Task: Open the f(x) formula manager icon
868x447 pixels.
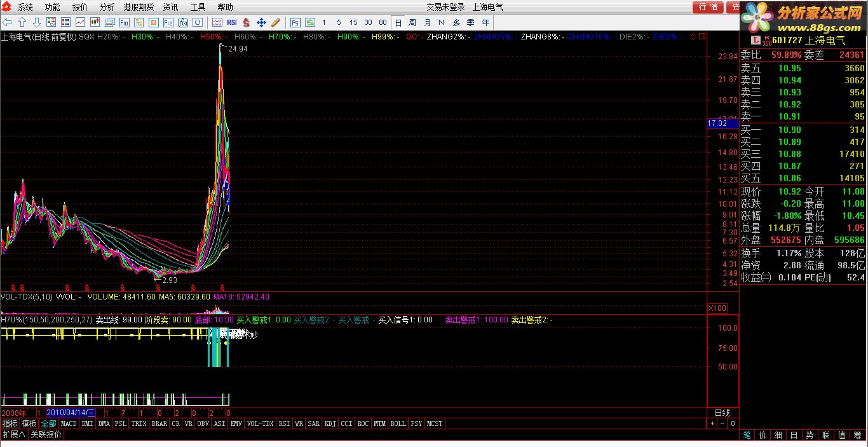Action: pyautogui.click(x=183, y=22)
